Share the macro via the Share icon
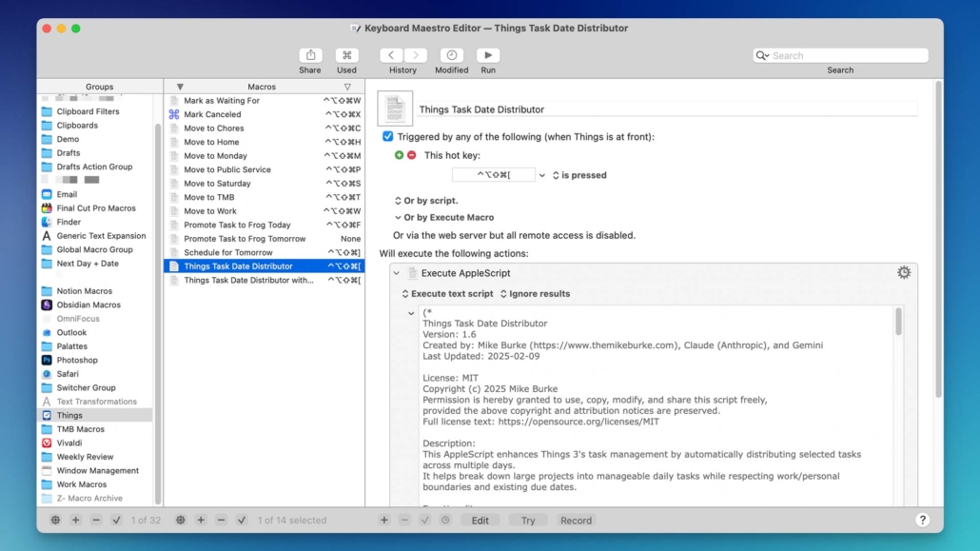Screen dimensions: 980x551 pyautogui.click(x=310, y=55)
